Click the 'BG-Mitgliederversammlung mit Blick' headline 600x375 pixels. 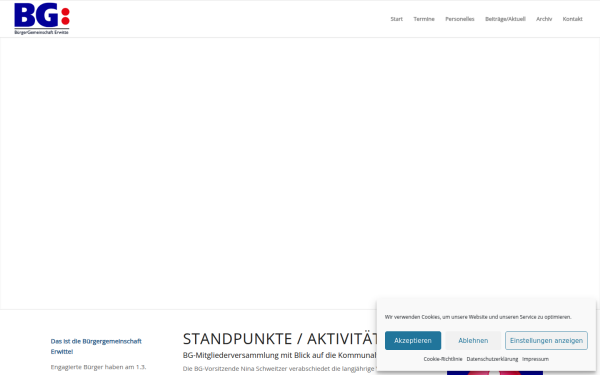coord(280,355)
